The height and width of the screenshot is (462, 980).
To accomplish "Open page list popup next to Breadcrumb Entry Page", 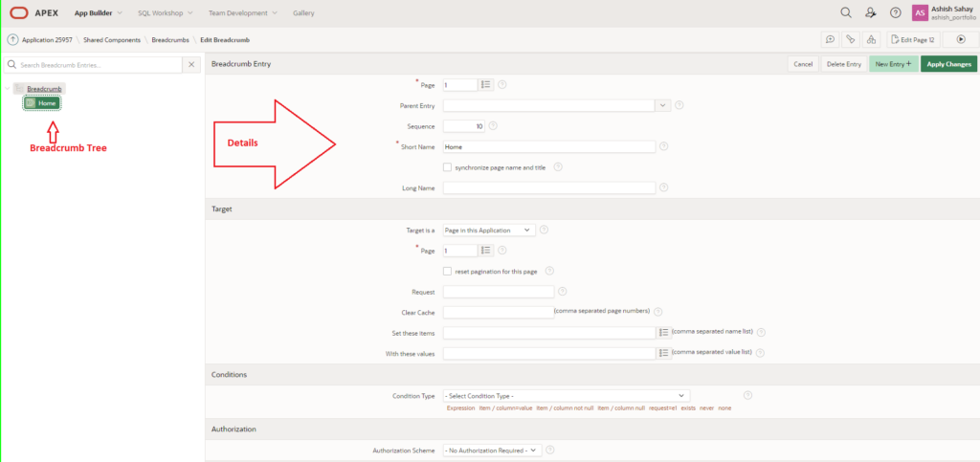I will point(486,84).
